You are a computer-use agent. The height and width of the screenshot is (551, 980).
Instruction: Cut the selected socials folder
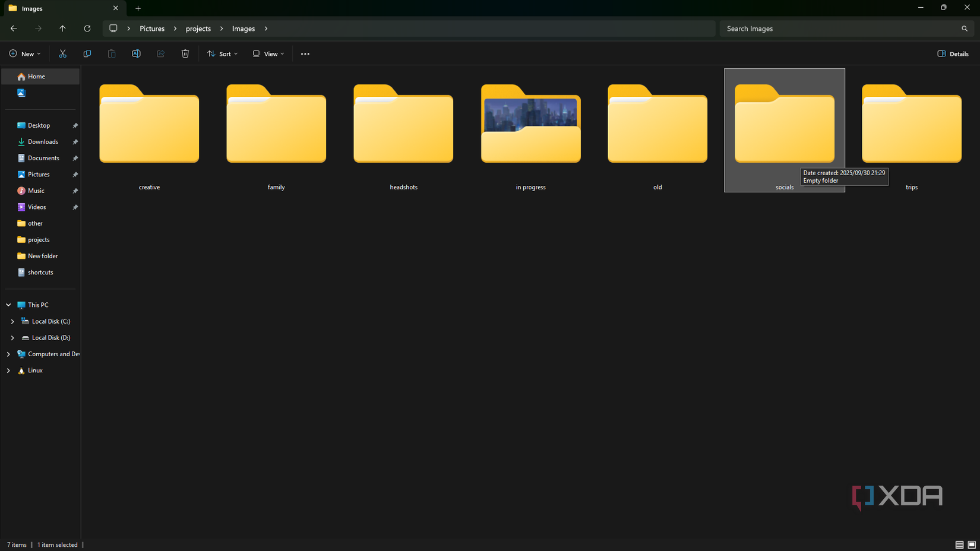62,53
